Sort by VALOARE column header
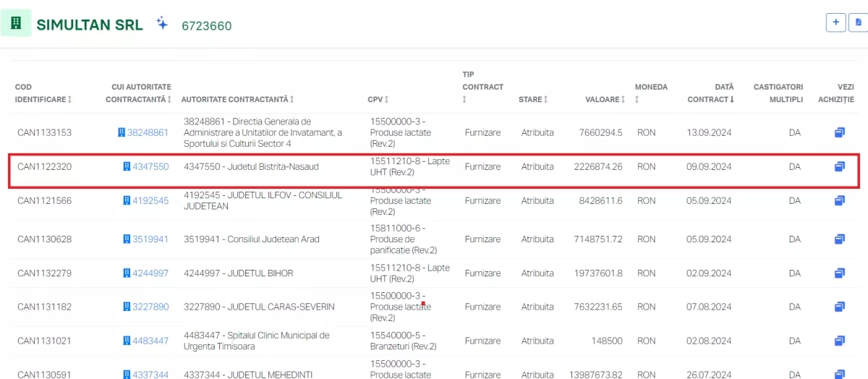868x379 pixels. [x=605, y=99]
